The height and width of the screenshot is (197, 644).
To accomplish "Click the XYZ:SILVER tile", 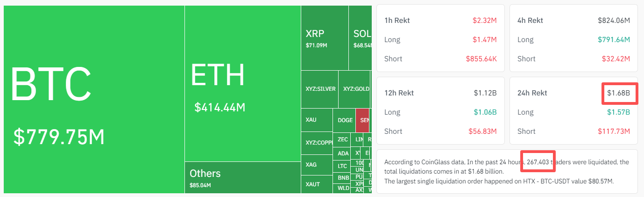I will click(x=319, y=89).
